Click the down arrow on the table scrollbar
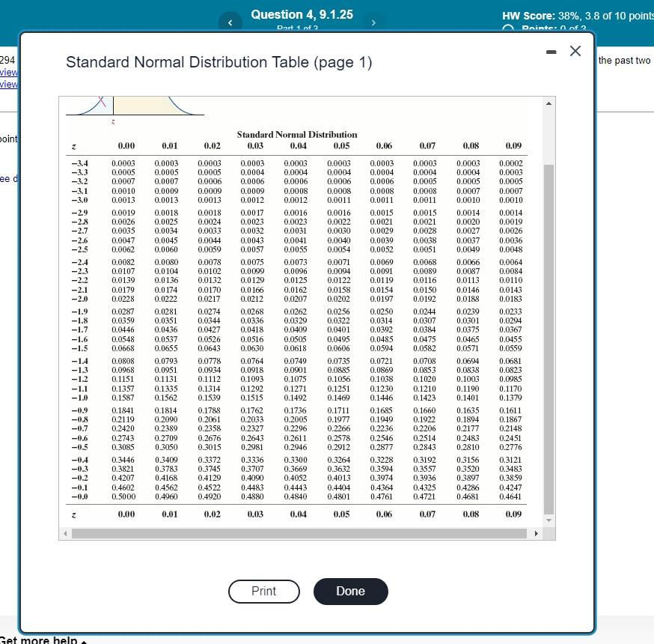This screenshot has height=644, width=654. pos(548,520)
